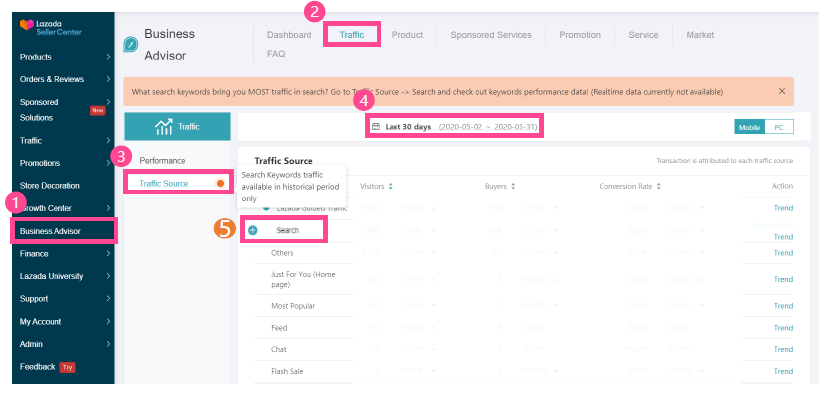The image size is (825, 400).
Task: Click the Lazada Seller Center logo
Action: 51,28
